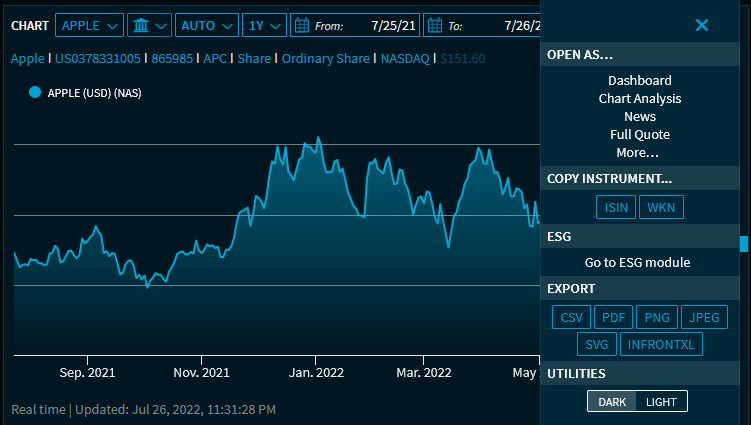Open as Chart Analysis
Viewport: 751px width, 425px height.
click(639, 99)
